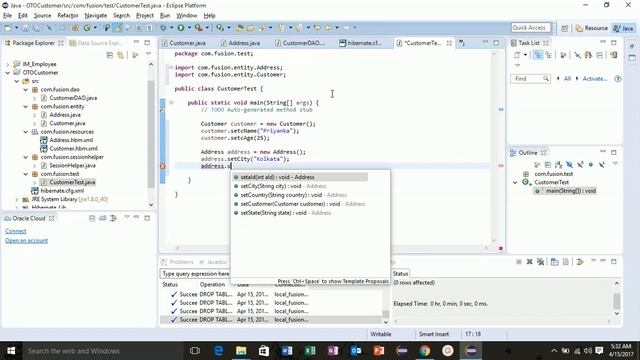Switch to CustomerDAO editor tab
The width and height of the screenshot is (640, 360).
click(x=300, y=43)
